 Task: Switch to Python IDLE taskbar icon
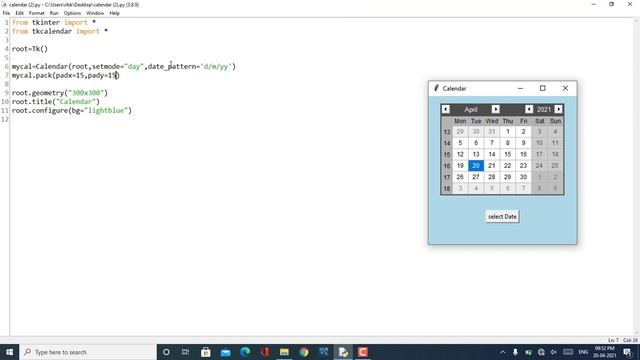tap(343, 352)
